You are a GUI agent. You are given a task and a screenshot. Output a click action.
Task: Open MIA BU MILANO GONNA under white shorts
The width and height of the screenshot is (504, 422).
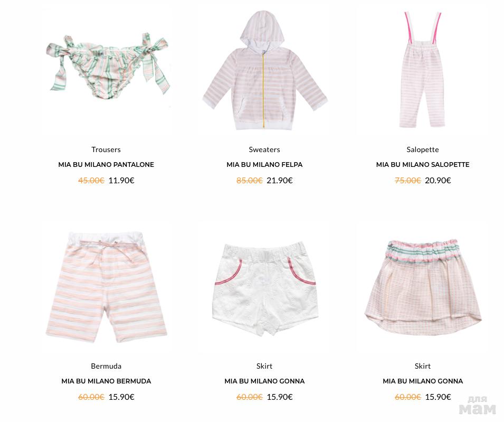pos(264,381)
